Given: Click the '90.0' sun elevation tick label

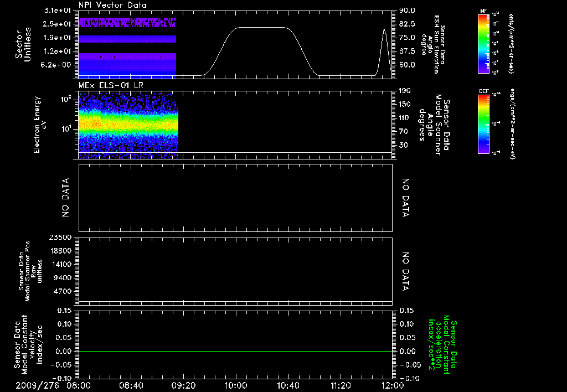Looking at the screenshot, I should coord(407,10).
